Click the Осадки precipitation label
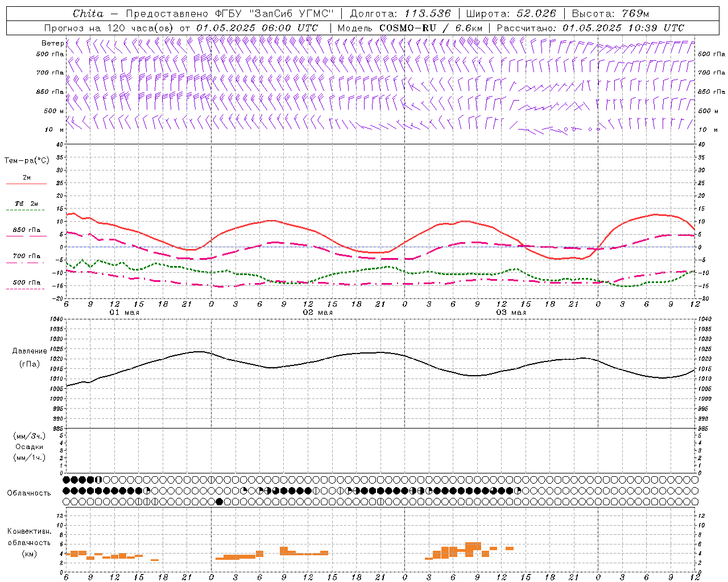The height and width of the screenshot is (582, 728). point(30,447)
